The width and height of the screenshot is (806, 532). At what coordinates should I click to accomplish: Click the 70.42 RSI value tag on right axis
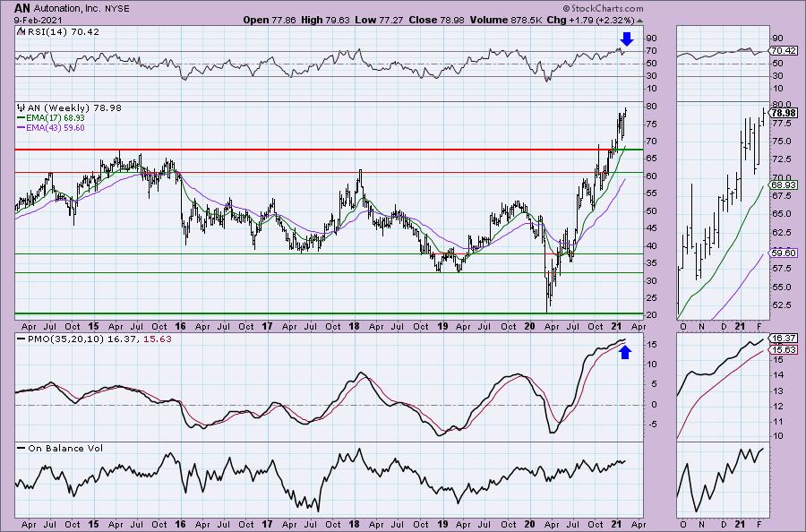click(x=784, y=51)
